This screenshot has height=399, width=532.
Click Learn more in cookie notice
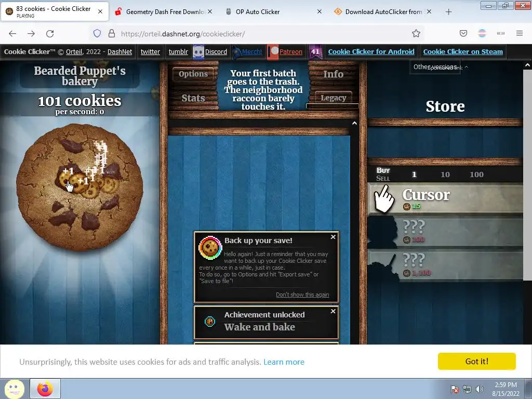click(284, 362)
